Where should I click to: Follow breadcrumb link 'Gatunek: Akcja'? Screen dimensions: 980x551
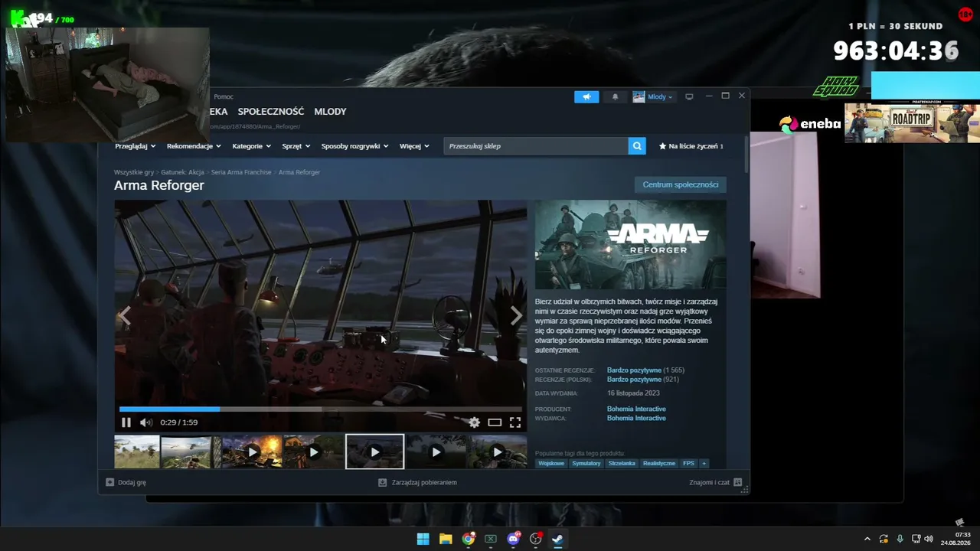[x=182, y=172]
